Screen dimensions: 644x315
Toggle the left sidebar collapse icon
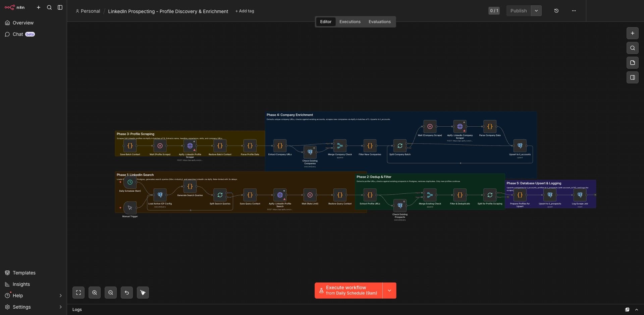(60, 7)
